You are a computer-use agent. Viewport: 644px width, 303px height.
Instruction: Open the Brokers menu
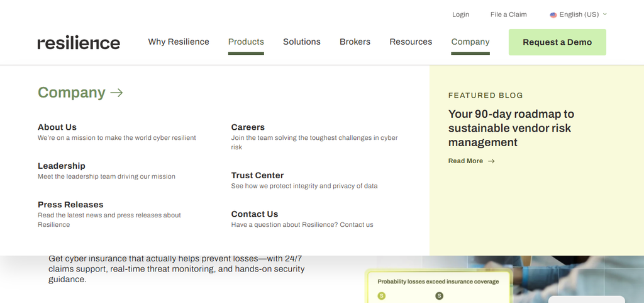pos(355,42)
